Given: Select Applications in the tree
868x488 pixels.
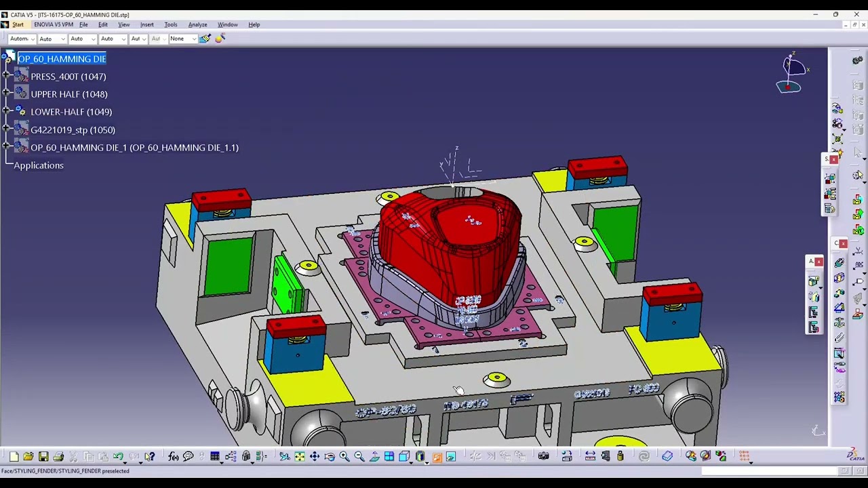Looking at the screenshot, I should click(x=39, y=165).
